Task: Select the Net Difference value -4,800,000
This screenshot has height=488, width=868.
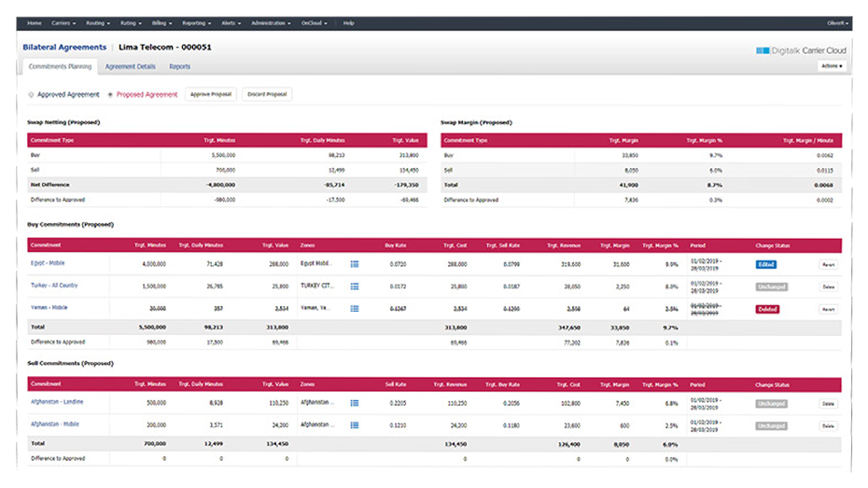Action: pos(221,185)
